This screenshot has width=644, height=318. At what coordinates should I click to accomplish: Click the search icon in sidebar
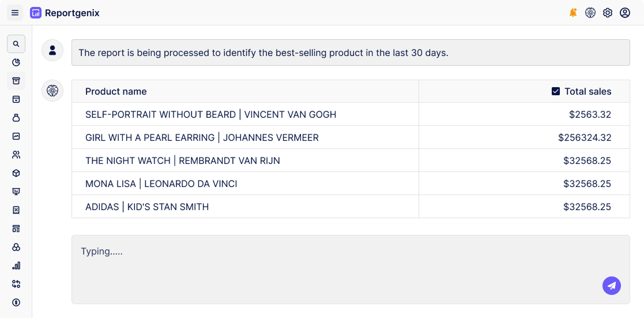click(x=16, y=44)
